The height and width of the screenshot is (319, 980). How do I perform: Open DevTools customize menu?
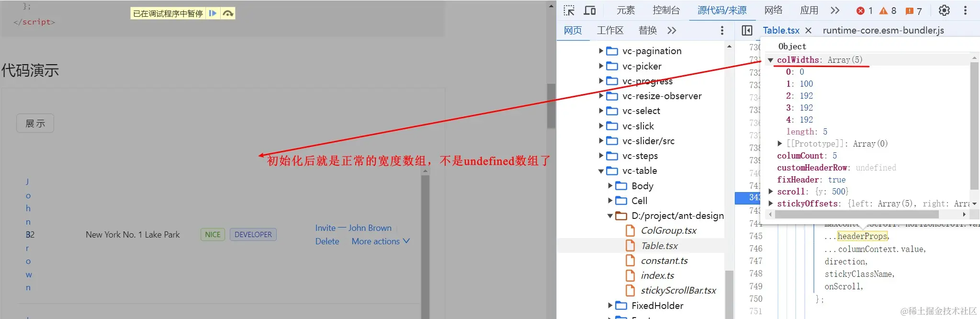pyautogui.click(x=965, y=11)
